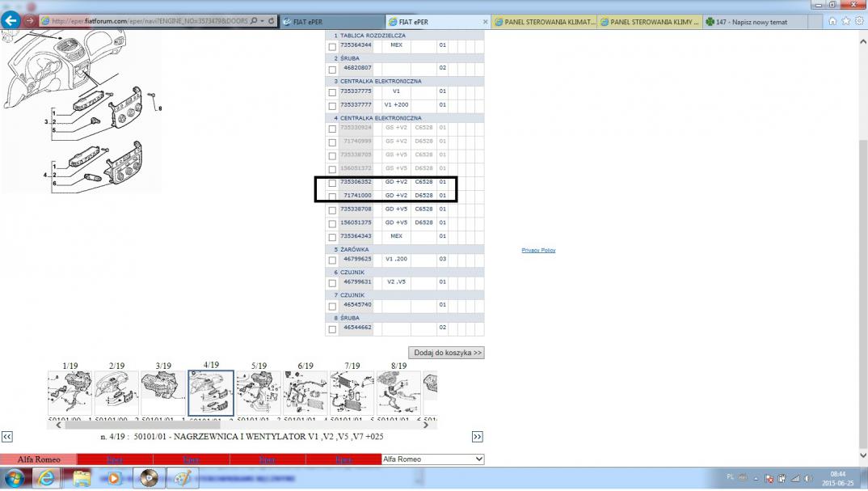
Task: Click the network signal tray icon
Action: click(795, 478)
